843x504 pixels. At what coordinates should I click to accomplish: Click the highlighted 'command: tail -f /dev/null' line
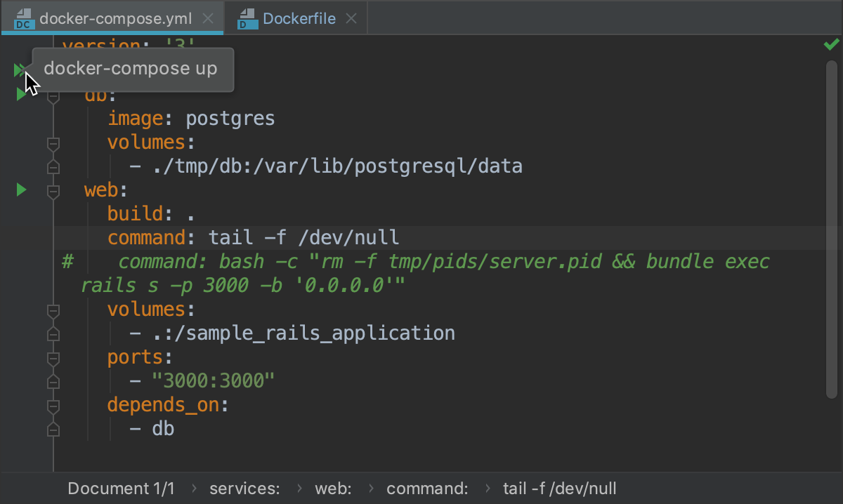click(253, 237)
